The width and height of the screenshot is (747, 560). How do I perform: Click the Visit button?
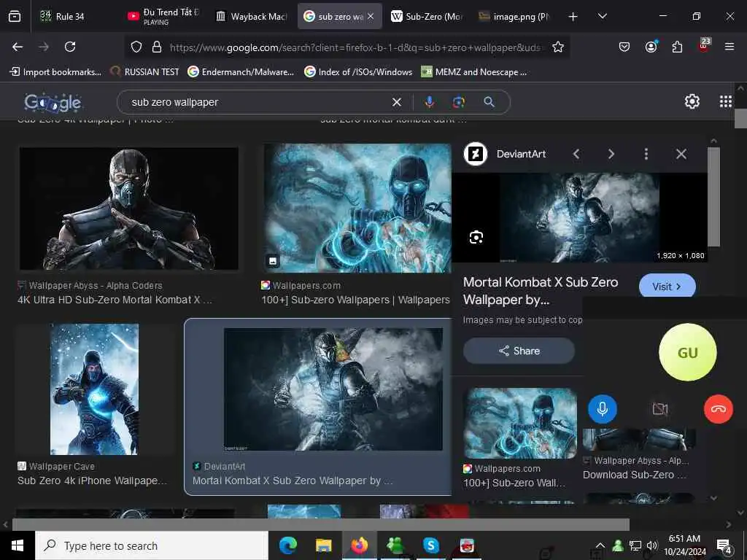(667, 286)
